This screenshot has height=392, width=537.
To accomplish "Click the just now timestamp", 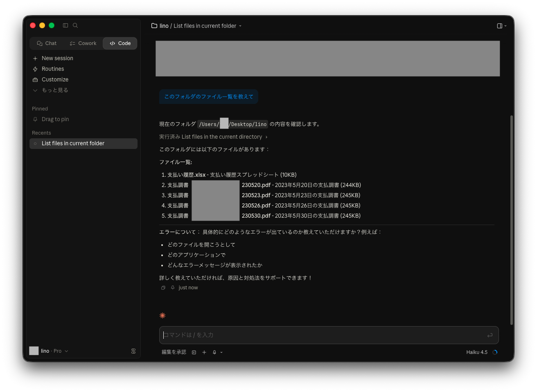I will pos(188,288).
